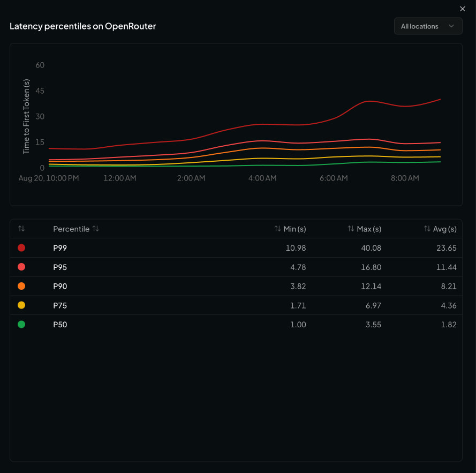Select the P75 row label

60,305
